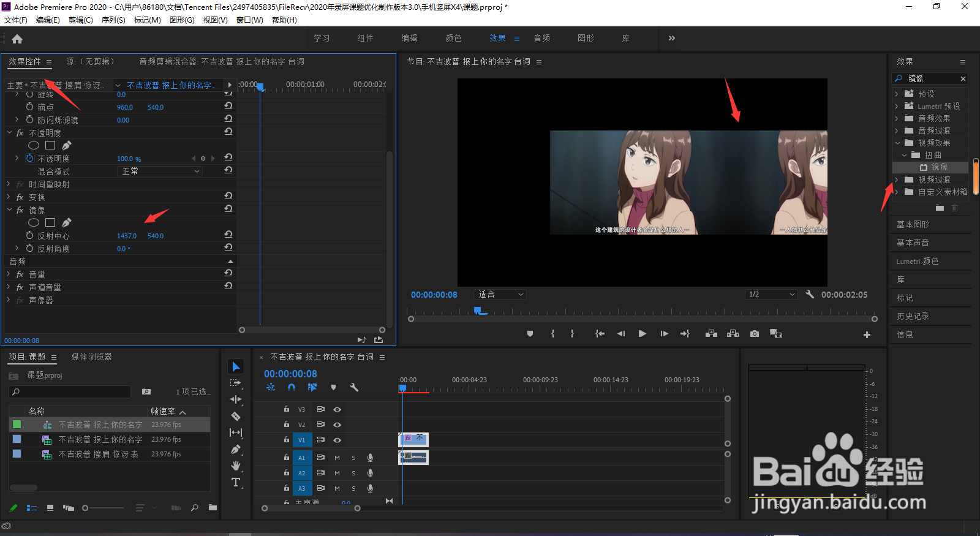The image size is (980, 536).
Task: Open the zoom level Fit dropdown
Action: (x=500, y=295)
